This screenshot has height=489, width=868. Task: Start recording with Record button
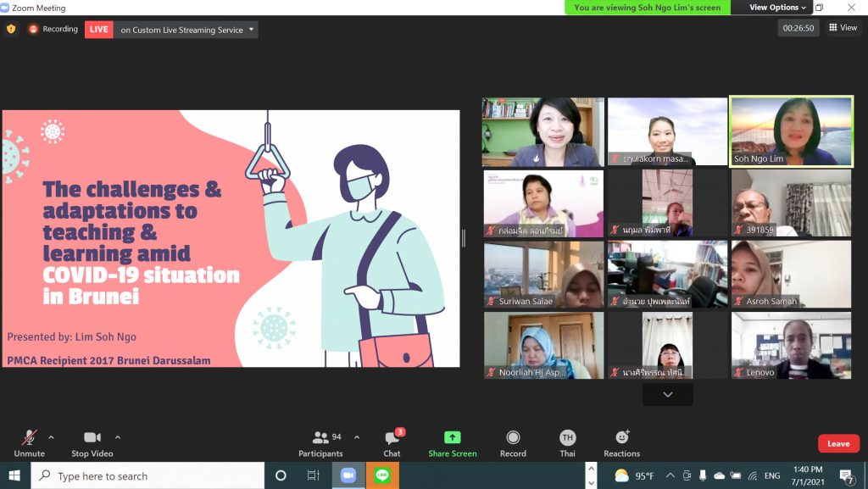tap(513, 443)
